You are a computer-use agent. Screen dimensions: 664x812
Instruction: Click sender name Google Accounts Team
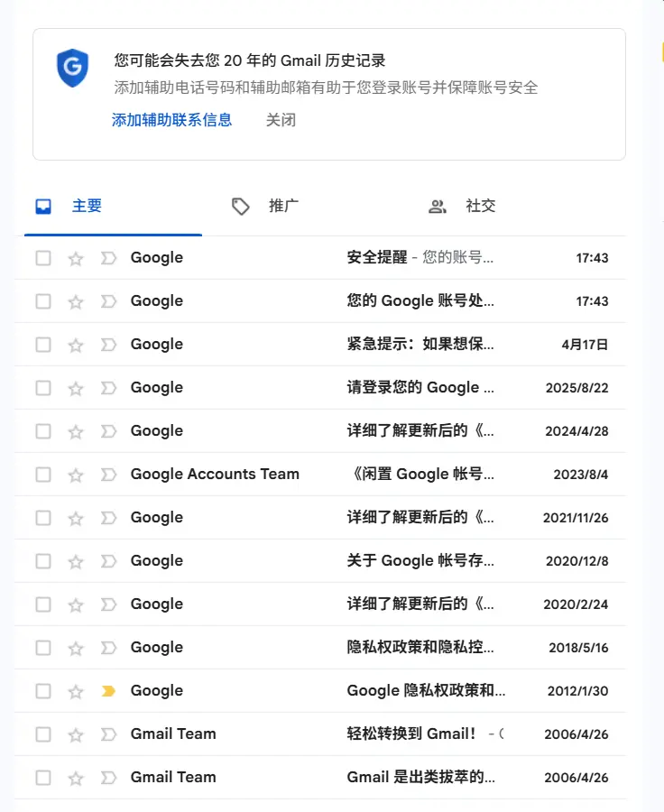point(215,474)
